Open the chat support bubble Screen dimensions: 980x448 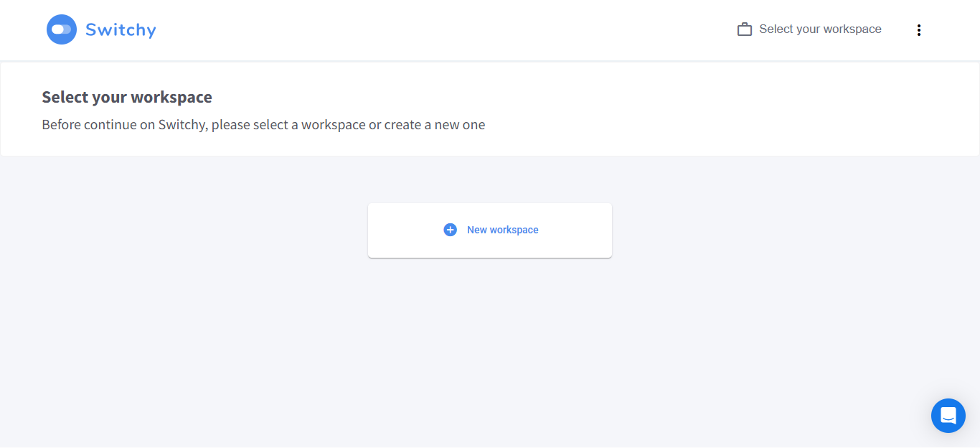pyautogui.click(x=948, y=415)
